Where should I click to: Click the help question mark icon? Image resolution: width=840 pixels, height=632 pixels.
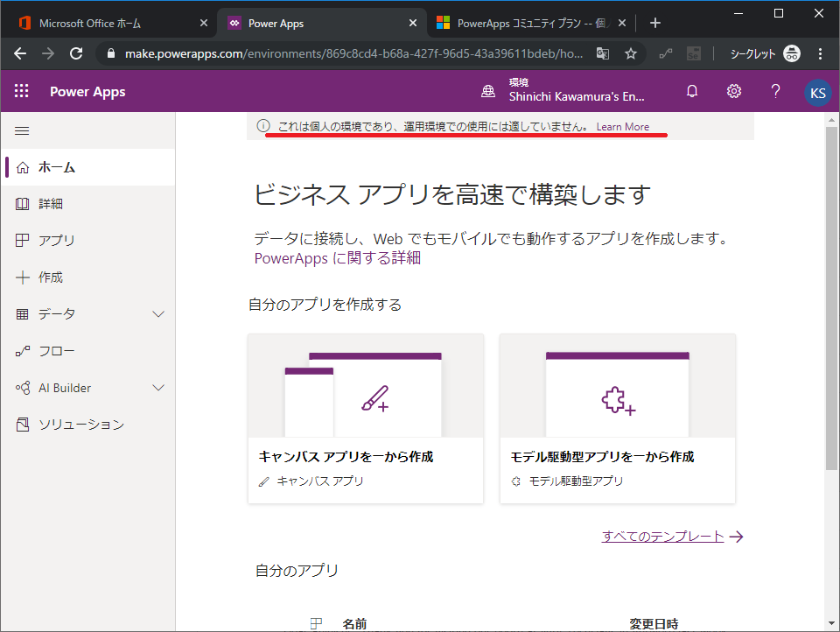[x=775, y=91]
